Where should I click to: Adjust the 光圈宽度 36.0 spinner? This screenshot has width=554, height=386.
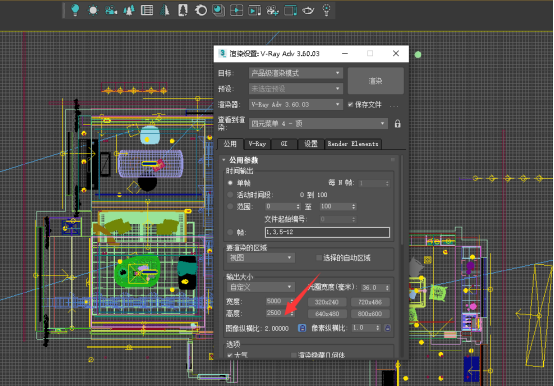pos(387,288)
